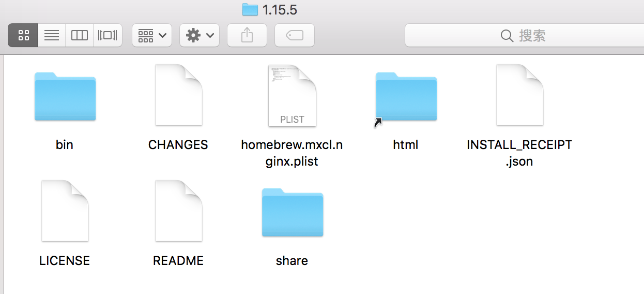Select the INSTALL_RECEIPT.json file

[519, 95]
